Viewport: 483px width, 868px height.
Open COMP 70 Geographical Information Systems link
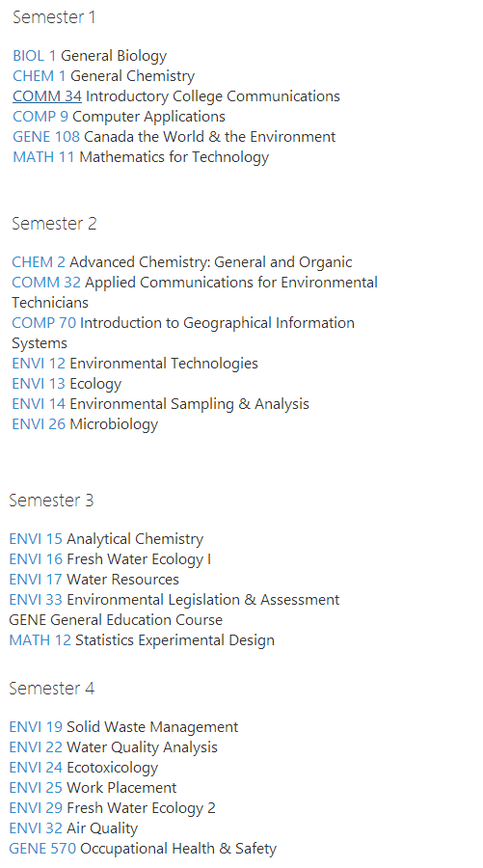43,323
